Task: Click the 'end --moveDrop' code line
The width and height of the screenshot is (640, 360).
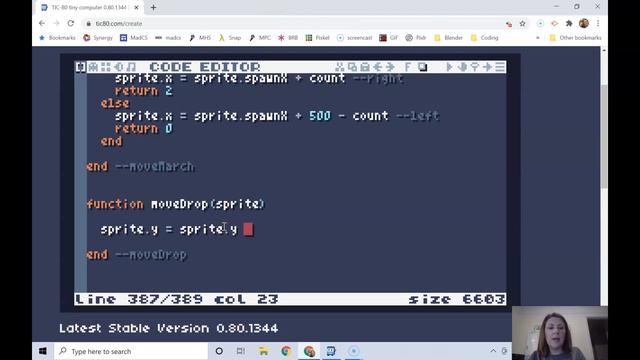Action: (x=137, y=255)
